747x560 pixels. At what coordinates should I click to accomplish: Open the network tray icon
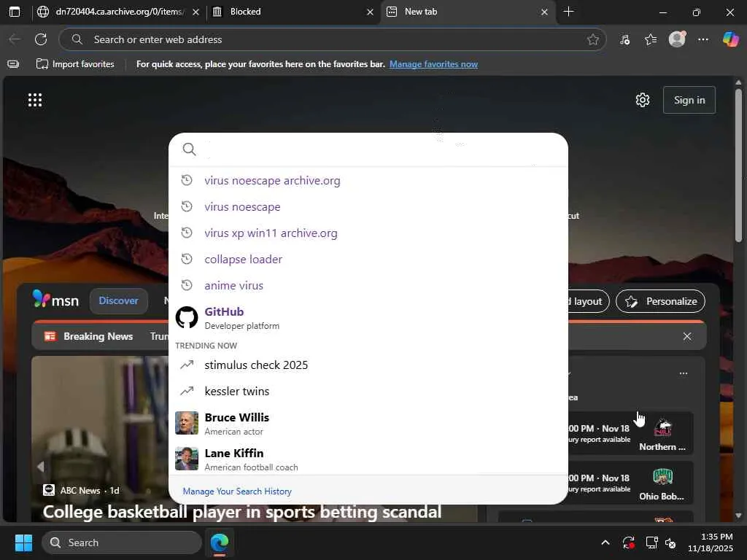[x=651, y=542]
